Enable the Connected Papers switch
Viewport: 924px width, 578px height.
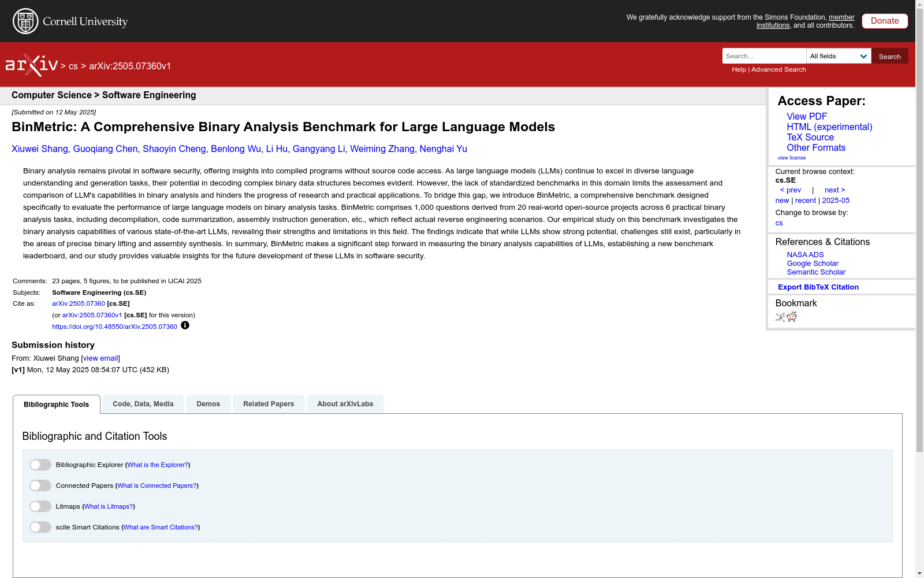40,486
